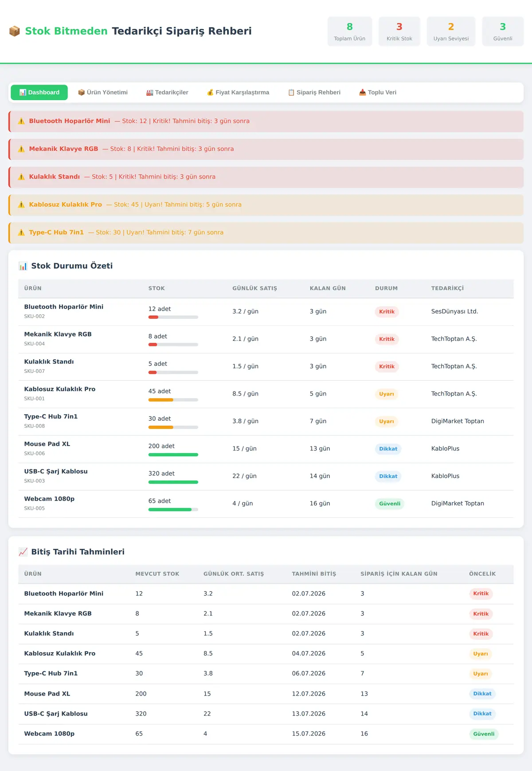Select the Sipariş Rehberi tab
This screenshot has height=771, width=532.
click(314, 92)
